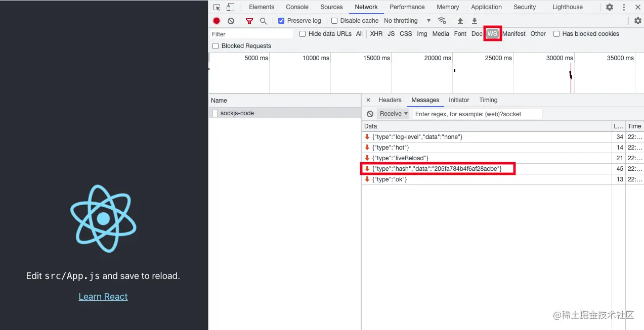Click the network Filter text field
644x330 pixels.
pyautogui.click(x=251, y=34)
